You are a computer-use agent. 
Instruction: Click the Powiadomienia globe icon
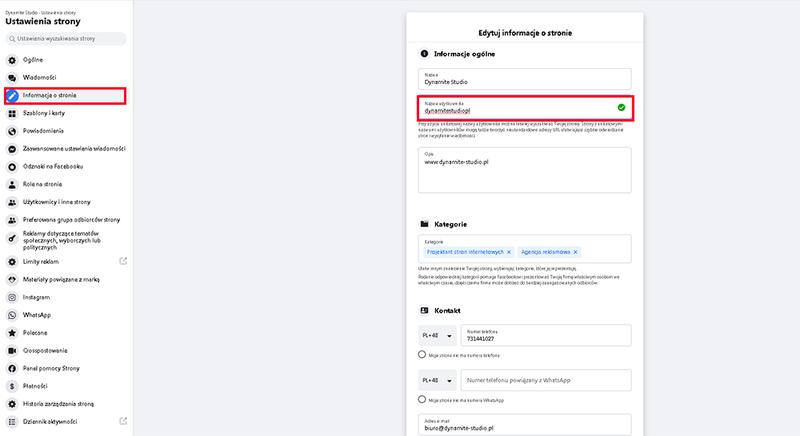pos(12,130)
